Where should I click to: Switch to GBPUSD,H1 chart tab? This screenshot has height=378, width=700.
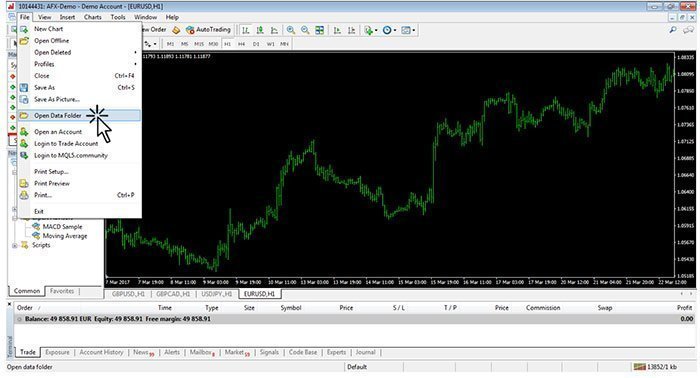(x=128, y=294)
